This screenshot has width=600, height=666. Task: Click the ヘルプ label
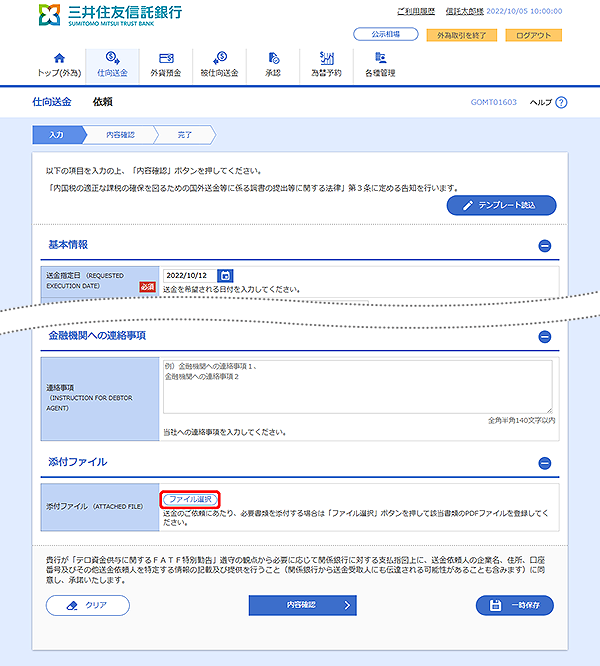[x=541, y=102]
